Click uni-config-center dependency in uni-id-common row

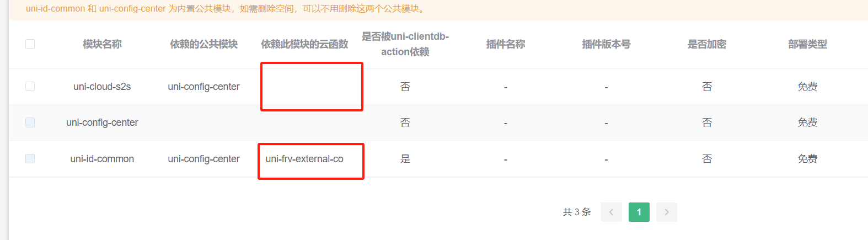204,159
